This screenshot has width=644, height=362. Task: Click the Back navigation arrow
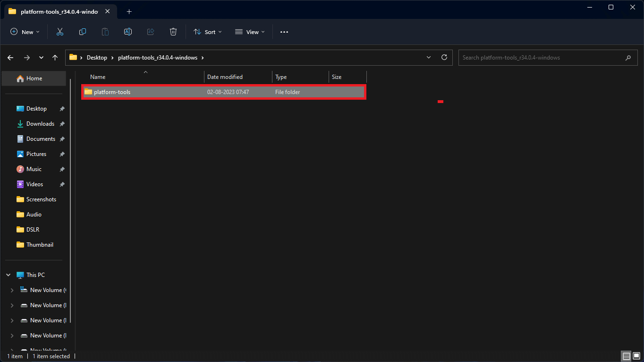(10, 58)
